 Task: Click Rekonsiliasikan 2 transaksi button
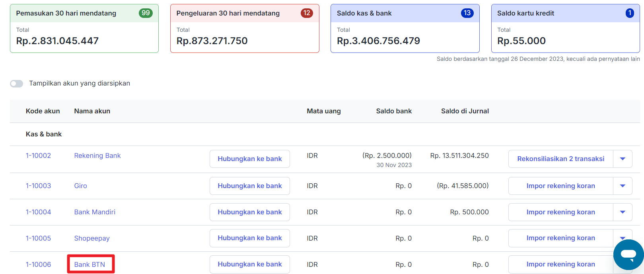point(560,159)
